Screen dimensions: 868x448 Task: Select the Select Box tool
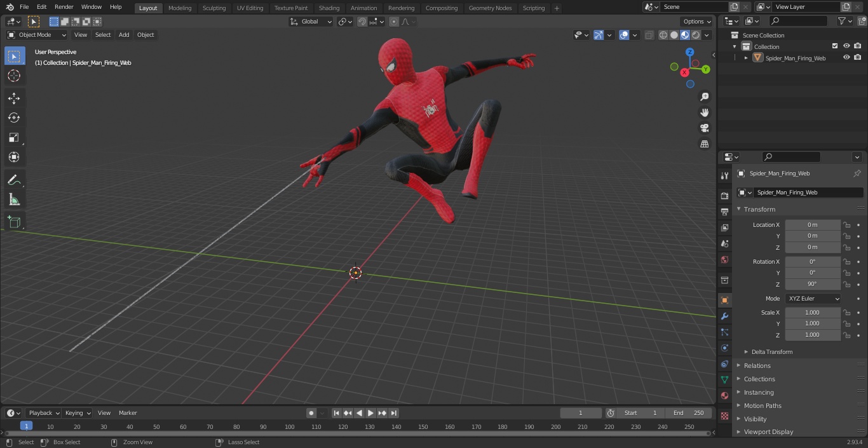pos(14,56)
